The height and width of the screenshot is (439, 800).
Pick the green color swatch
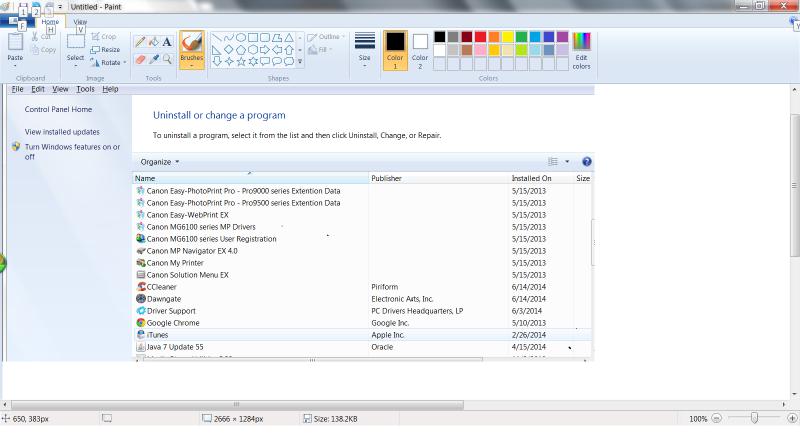521,37
